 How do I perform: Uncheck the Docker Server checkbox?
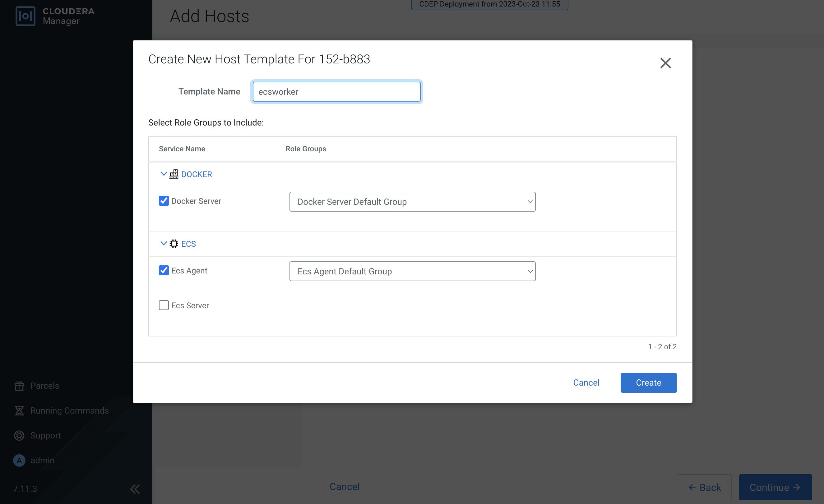(x=164, y=201)
